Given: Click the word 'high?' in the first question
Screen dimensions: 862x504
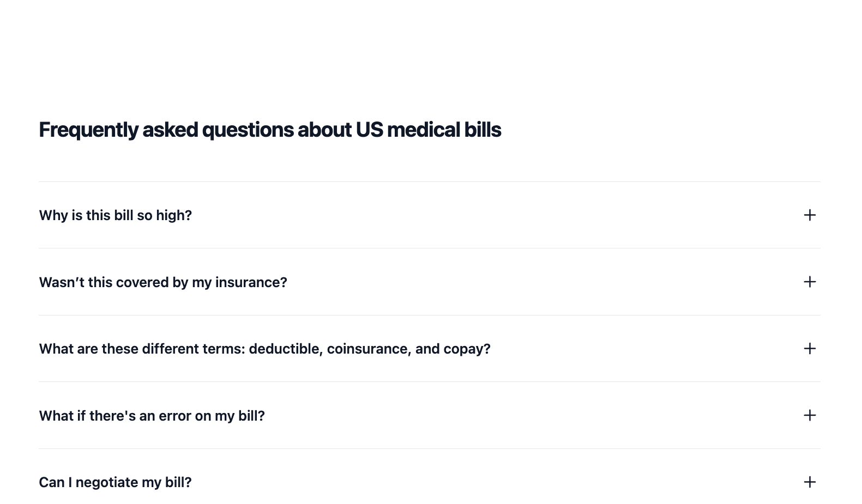Looking at the screenshot, I should click(x=174, y=215).
